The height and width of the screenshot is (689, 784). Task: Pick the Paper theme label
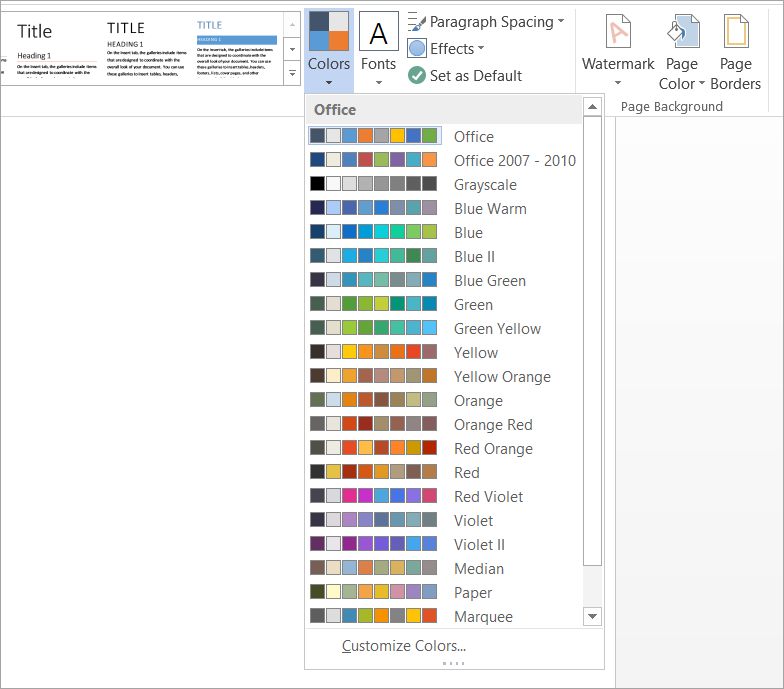point(473,593)
